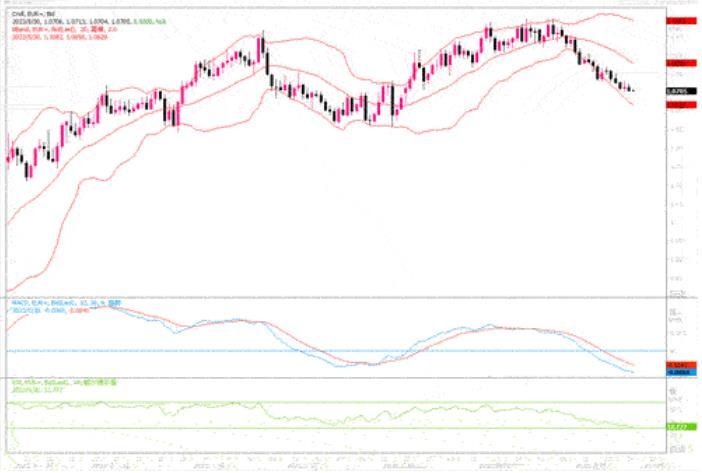Click the green RSI value tag on right
Screen dimensions: 702x473
coord(681,427)
